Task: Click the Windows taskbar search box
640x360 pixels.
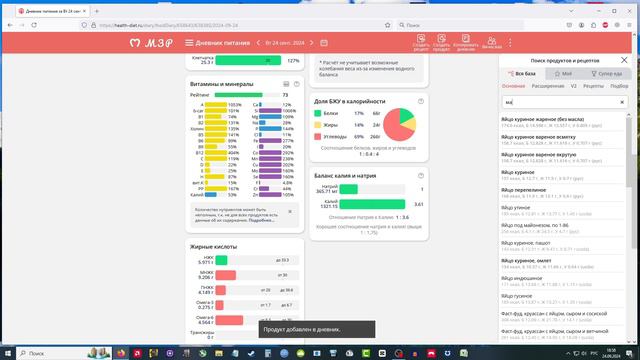Action: pyautogui.click(x=64, y=353)
